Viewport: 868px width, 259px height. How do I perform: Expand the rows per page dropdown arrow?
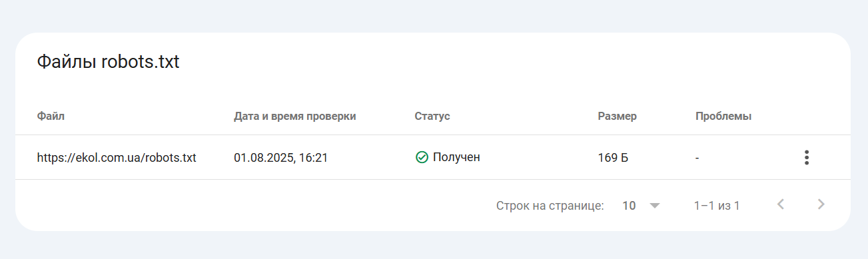click(655, 206)
